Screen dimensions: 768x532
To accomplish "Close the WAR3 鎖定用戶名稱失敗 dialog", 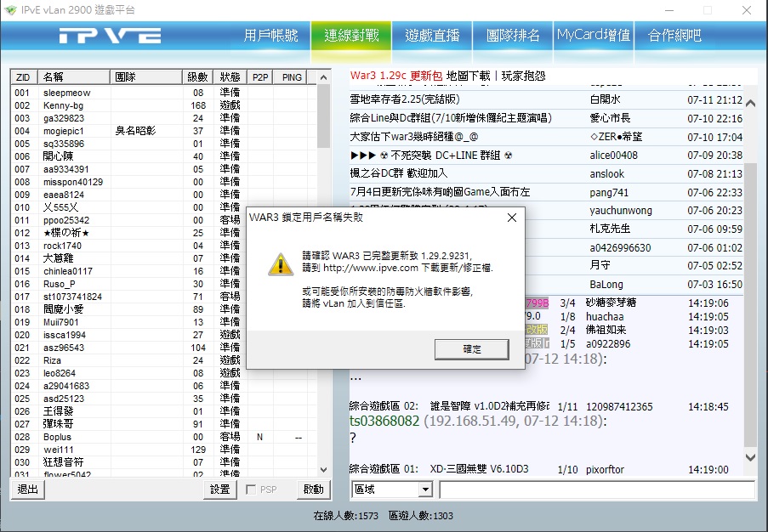I will [512, 218].
